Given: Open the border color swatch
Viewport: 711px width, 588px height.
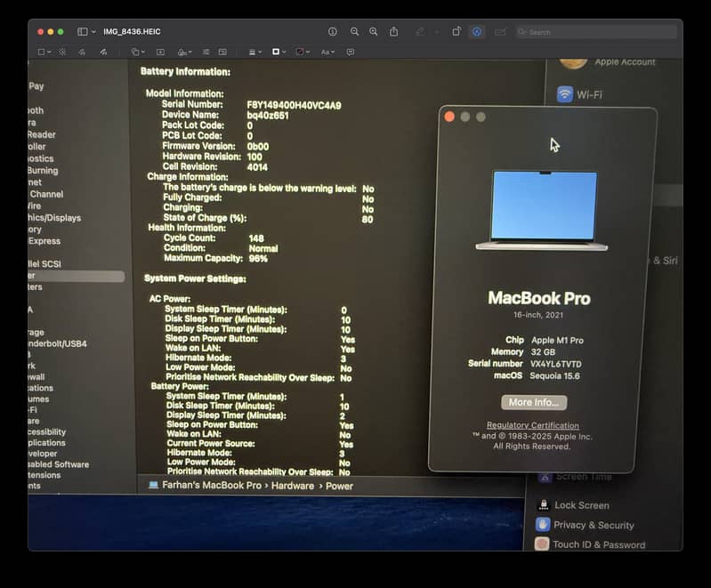Looking at the screenshot, I should click(279, 52).
